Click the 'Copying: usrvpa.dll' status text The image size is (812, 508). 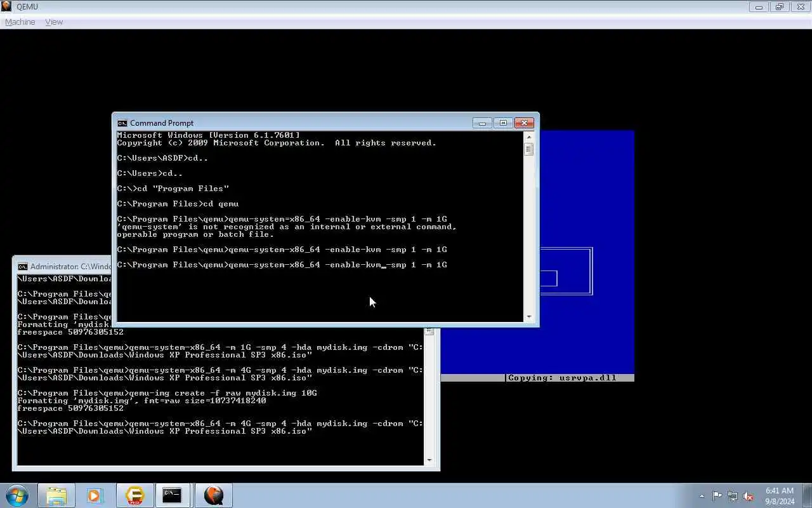(562, 378)
